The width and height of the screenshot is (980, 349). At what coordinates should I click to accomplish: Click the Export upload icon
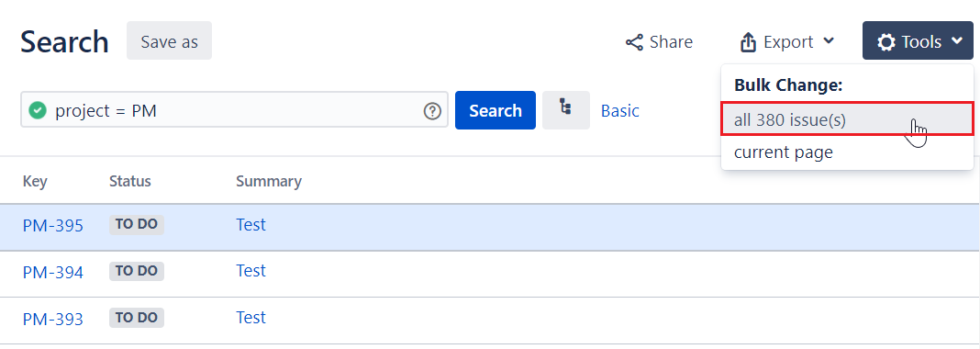(748, 42)
